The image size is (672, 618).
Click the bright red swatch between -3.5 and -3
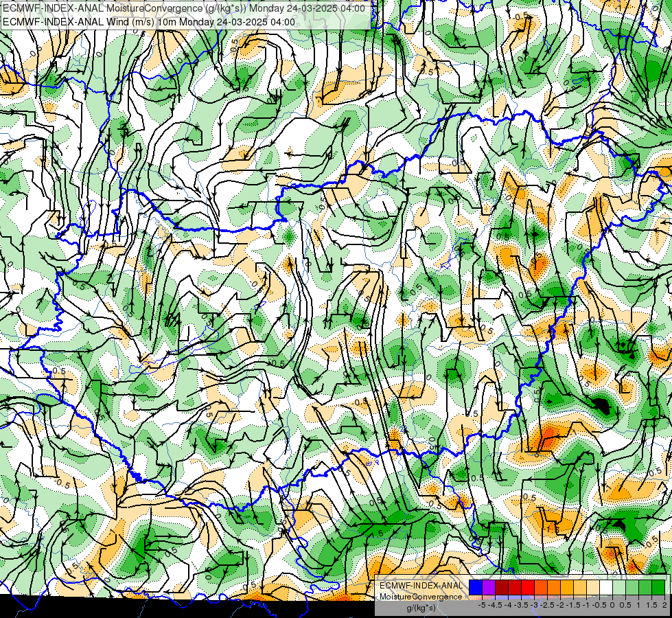point(528,587)
